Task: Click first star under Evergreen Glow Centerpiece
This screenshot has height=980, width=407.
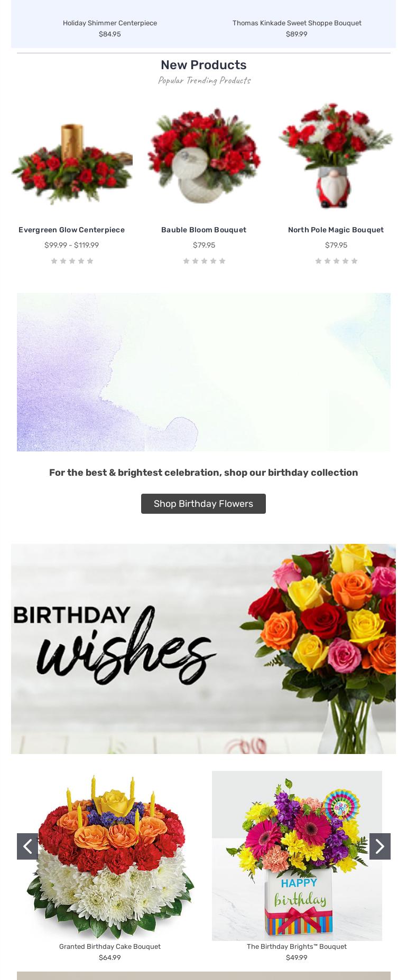Action: [54, 261]
